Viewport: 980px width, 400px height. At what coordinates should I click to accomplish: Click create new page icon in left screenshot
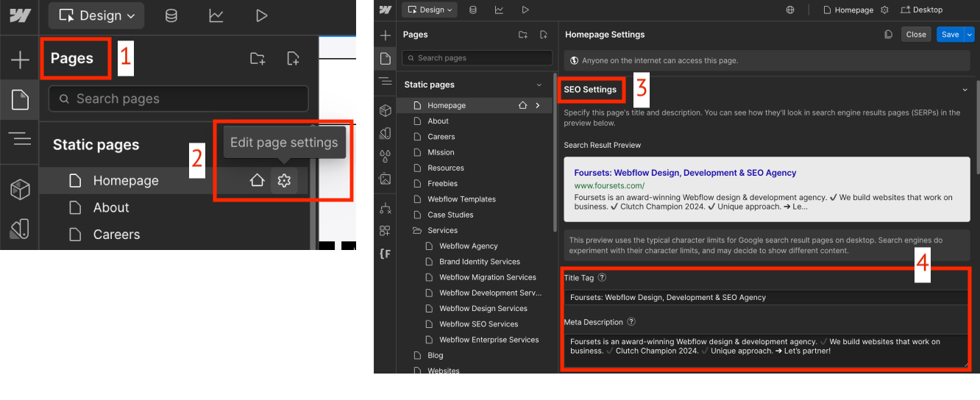click(x=293, y=59)
